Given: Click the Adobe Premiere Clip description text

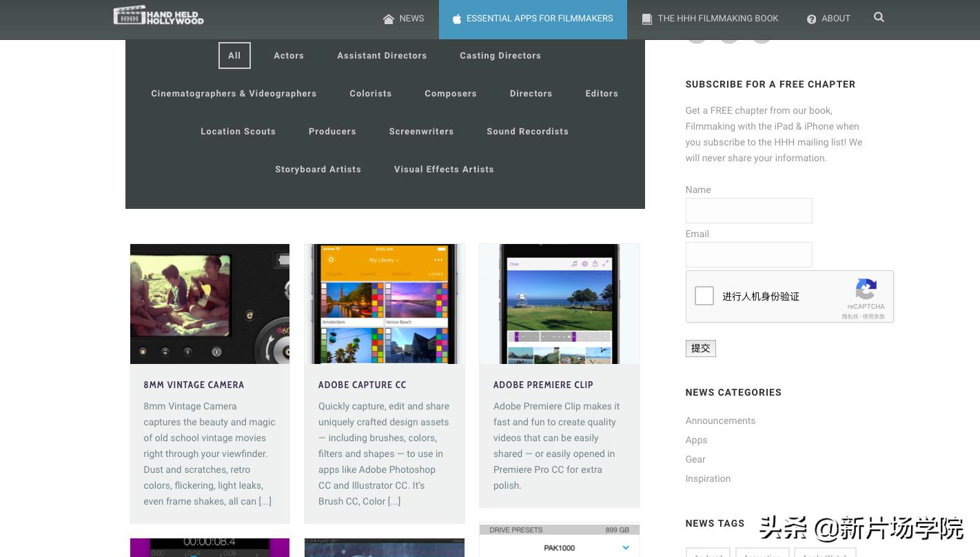Looking at the screenshot, I should click(557, 446).
